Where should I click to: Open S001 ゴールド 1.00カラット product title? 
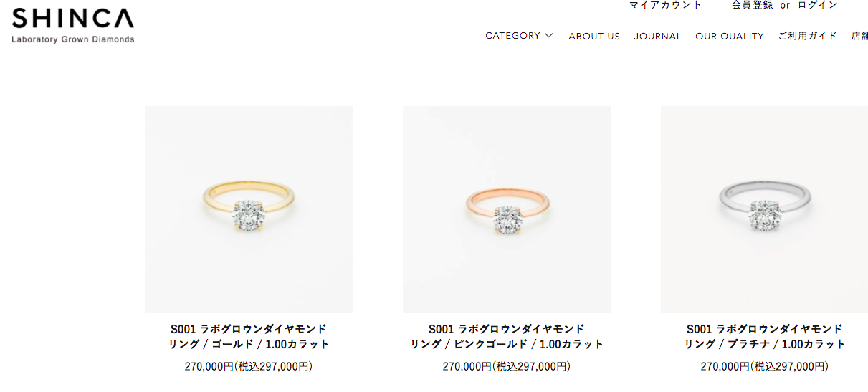pyautogui.click(x=249, y=336)
